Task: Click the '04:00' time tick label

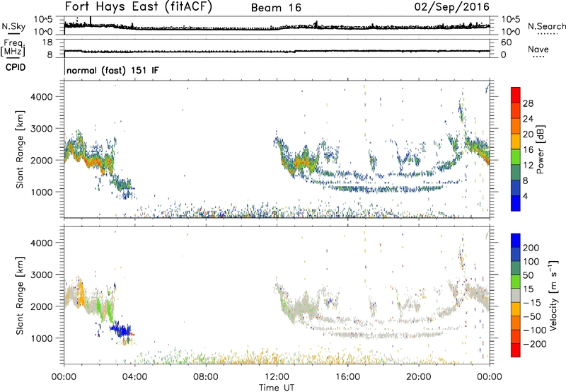Action: coord(134,377)
